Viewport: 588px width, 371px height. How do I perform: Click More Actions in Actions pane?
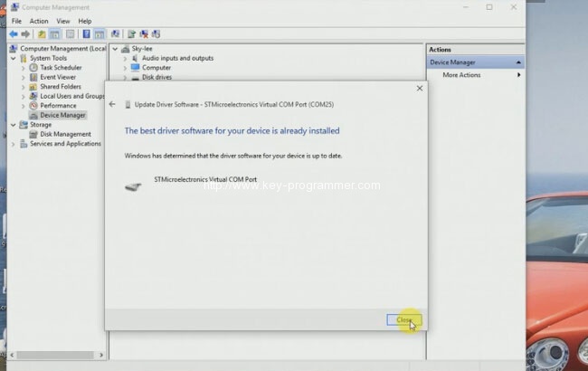coord(461,75)
